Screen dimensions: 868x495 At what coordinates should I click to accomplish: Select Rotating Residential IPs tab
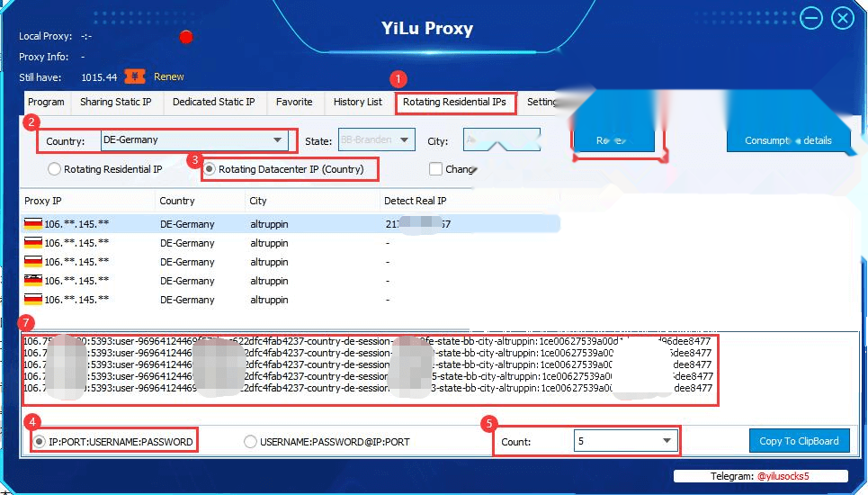coord(454,103)
